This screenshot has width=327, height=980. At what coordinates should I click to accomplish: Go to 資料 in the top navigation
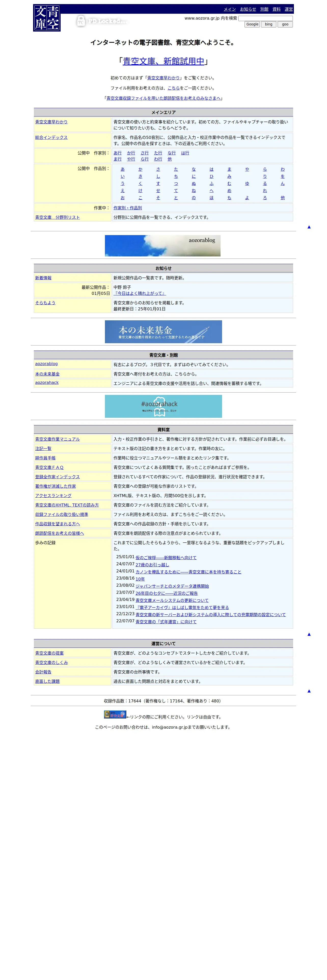(276, 9)
